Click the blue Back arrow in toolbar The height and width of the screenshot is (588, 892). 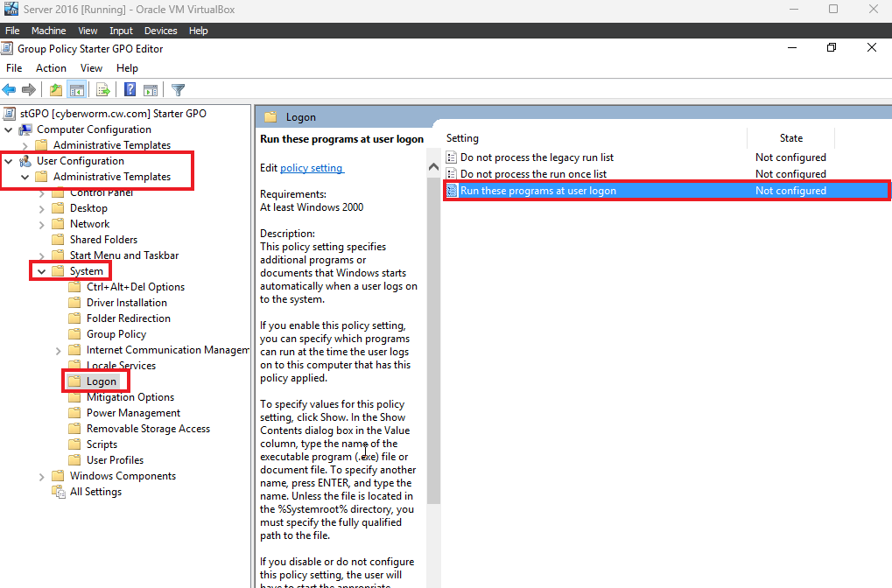[x=9, y=90]
